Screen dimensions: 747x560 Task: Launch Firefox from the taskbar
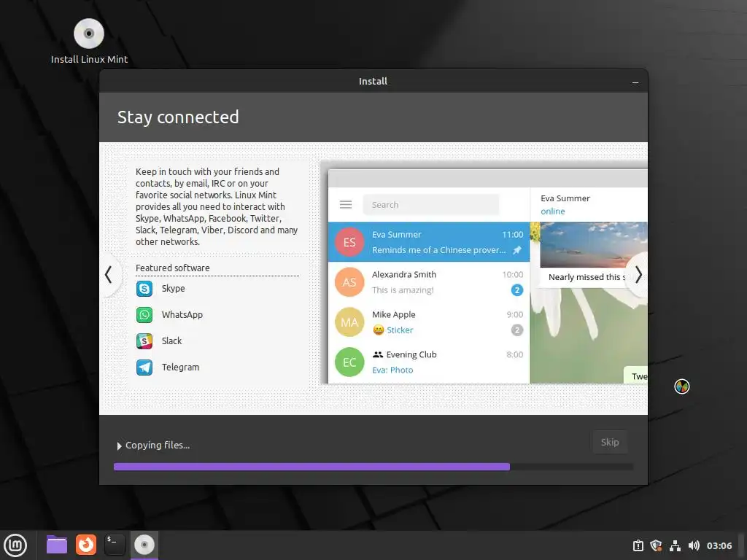[x=86, y=545]
